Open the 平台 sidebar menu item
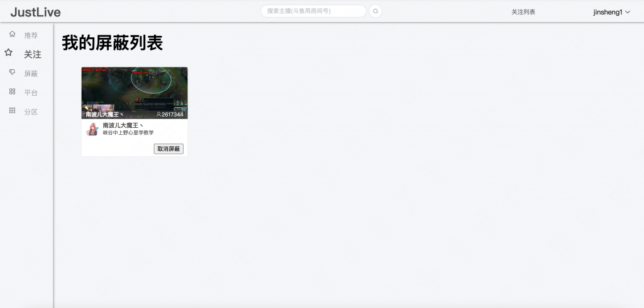The height and width of the screenshot is (308, 644). (x=31, y=93)
